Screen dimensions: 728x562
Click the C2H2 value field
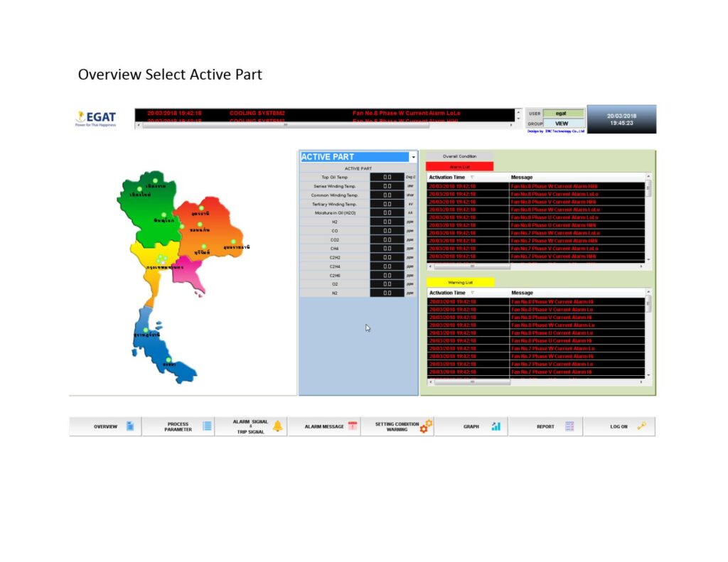pyautogui.click(x=387, y=257)
